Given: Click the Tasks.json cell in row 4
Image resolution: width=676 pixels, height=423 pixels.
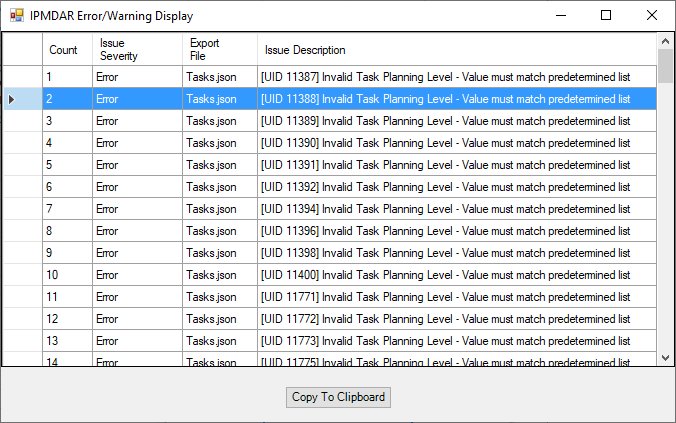Looking at the screenshot, I should 219,143.
